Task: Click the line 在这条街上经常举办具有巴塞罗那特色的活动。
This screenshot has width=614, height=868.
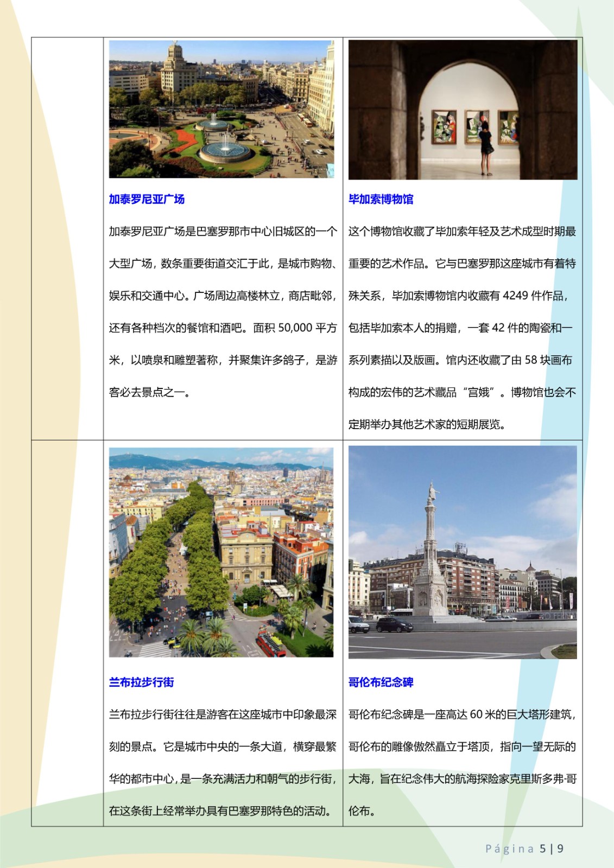Action: click(x=220, y=811)
